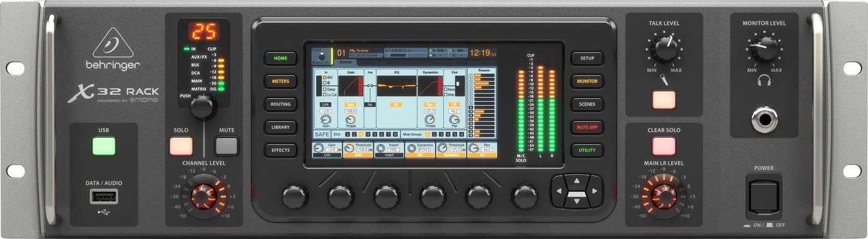Toggle Mute Group 1 assignment

pos(427,134)
